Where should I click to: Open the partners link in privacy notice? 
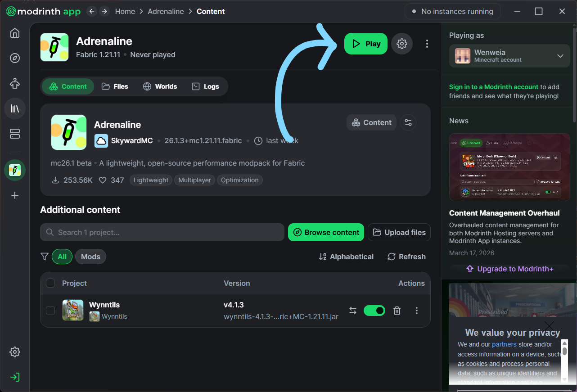[504, 344]
